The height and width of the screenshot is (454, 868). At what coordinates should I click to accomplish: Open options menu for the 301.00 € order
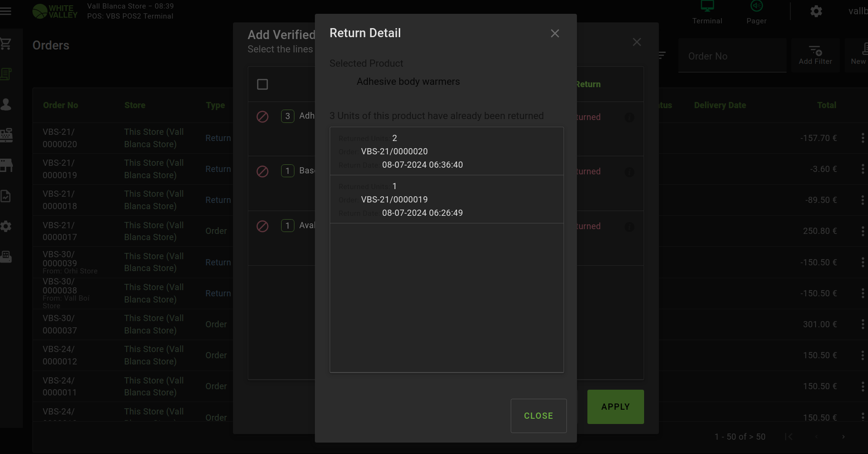(862, 324)
